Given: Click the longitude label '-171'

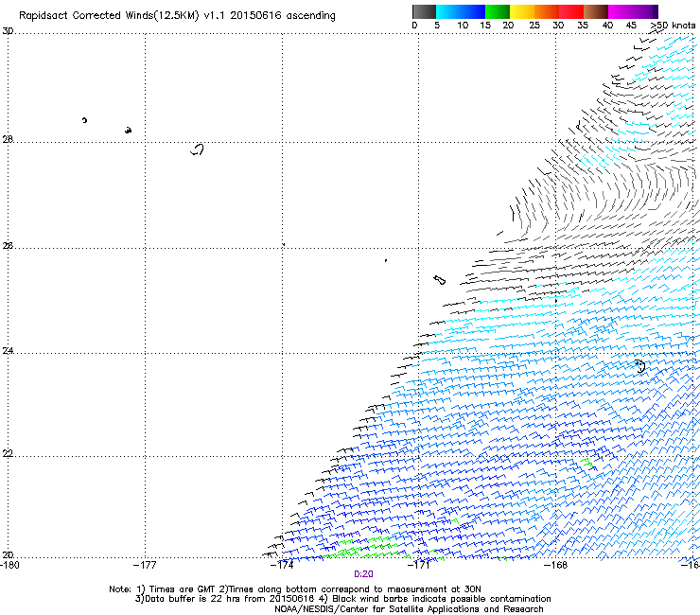Looking at the screenshot, I should point(419,565).
